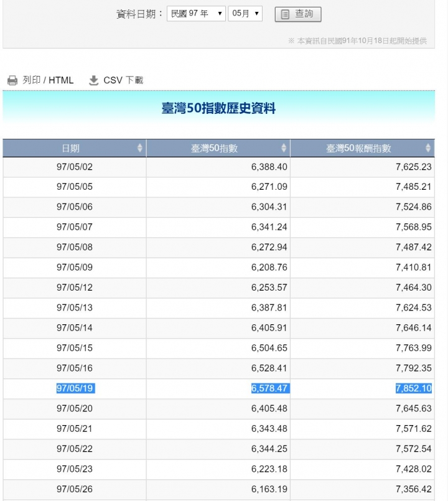The image size is (448, 501).
Task: Click the 查詢 query button
Action: 298,14
